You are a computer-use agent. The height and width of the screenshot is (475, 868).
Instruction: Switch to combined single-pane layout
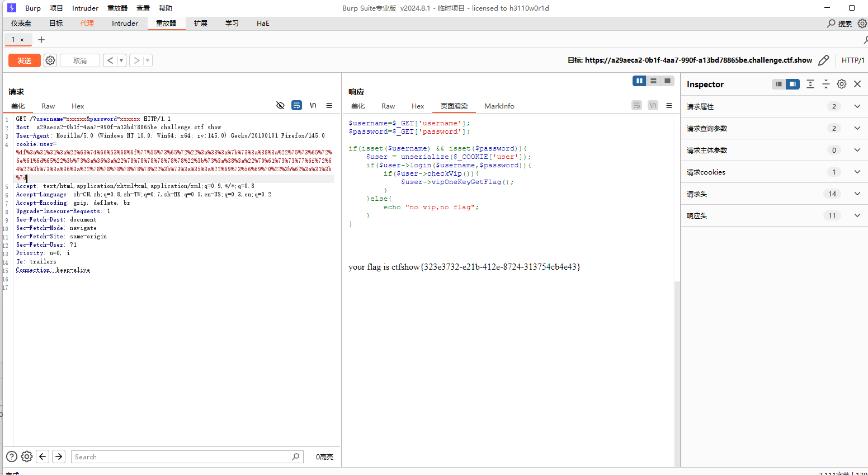tap(667, 81)
